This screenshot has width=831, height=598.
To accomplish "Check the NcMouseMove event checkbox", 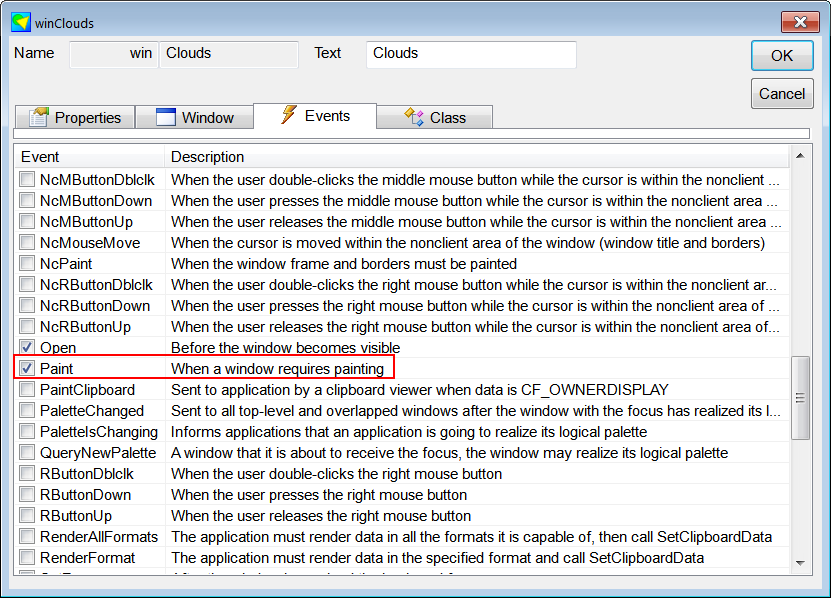I will point(27,242).
